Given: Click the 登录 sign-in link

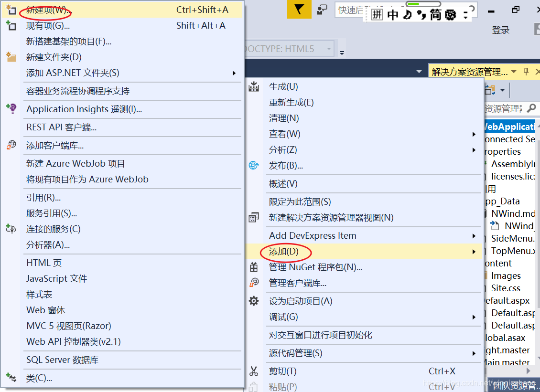Looking at the screenshot, I should pos(500,30).
